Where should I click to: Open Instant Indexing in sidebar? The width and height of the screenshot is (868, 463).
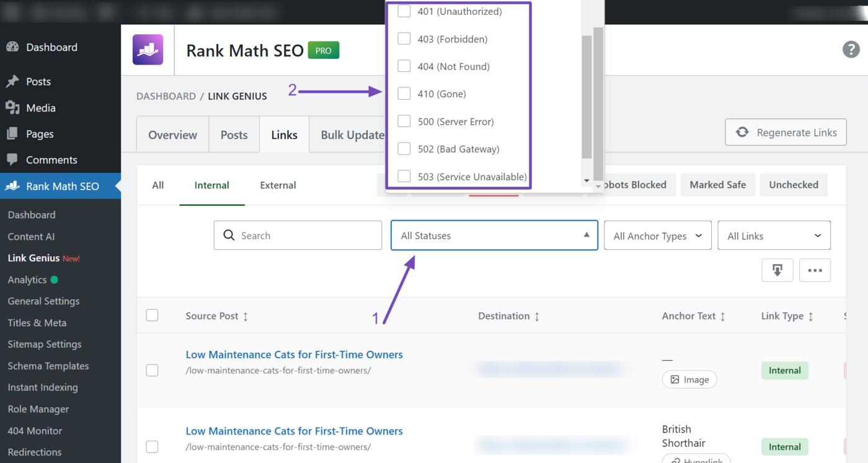pos(42,387)
